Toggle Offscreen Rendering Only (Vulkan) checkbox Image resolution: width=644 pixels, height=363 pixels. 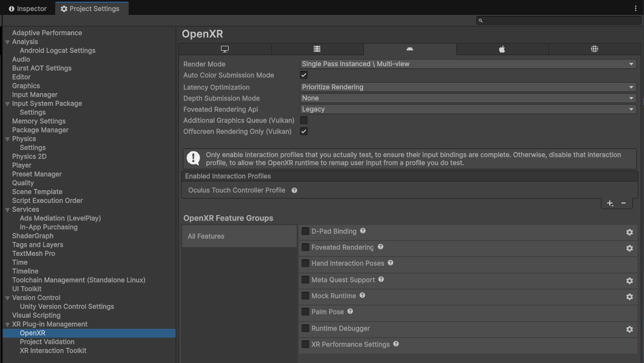click(304, 131)
